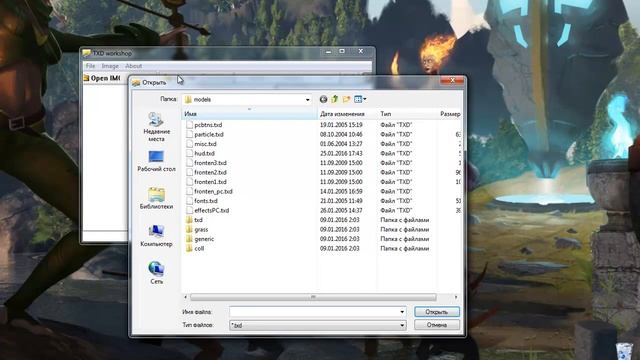The image size is (640, 360).
Task: Click type Папка с файлами for generic folder
Action: [404, 239]
